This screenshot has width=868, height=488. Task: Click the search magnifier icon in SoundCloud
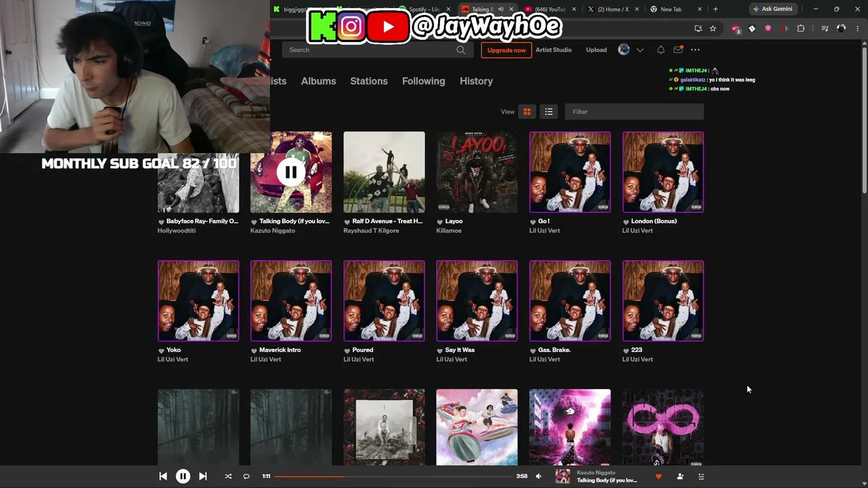pyautogui.click(x=461, y=49)
